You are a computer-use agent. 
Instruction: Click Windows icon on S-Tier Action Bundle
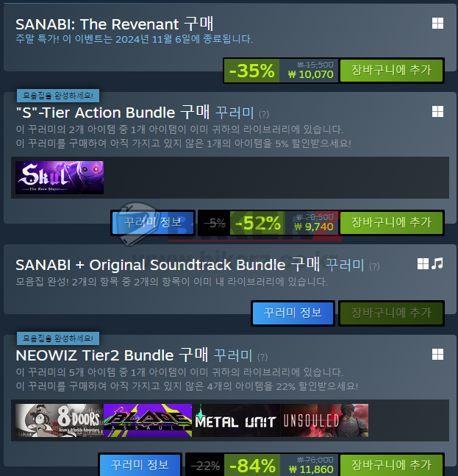437,112
